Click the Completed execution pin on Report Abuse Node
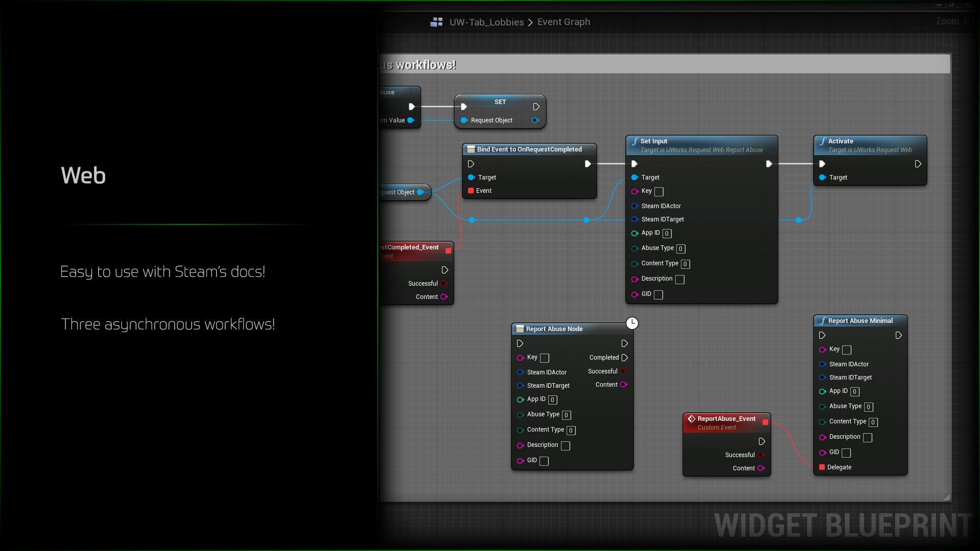 point(625,358)
